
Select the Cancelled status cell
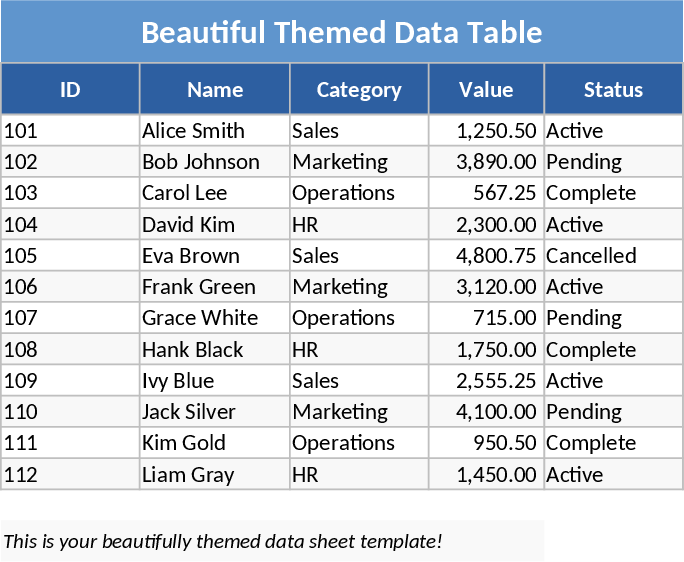pyautogui.click(x=612, y=255)
